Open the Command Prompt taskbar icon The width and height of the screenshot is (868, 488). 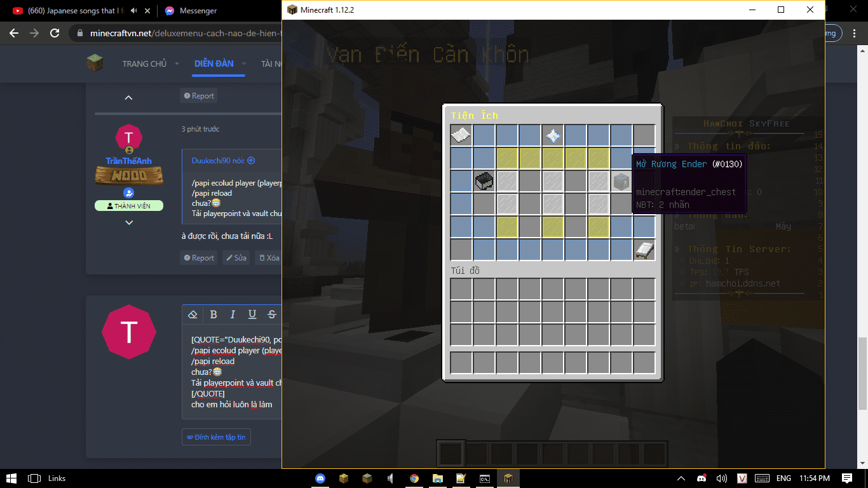click(x=484, y=478)
